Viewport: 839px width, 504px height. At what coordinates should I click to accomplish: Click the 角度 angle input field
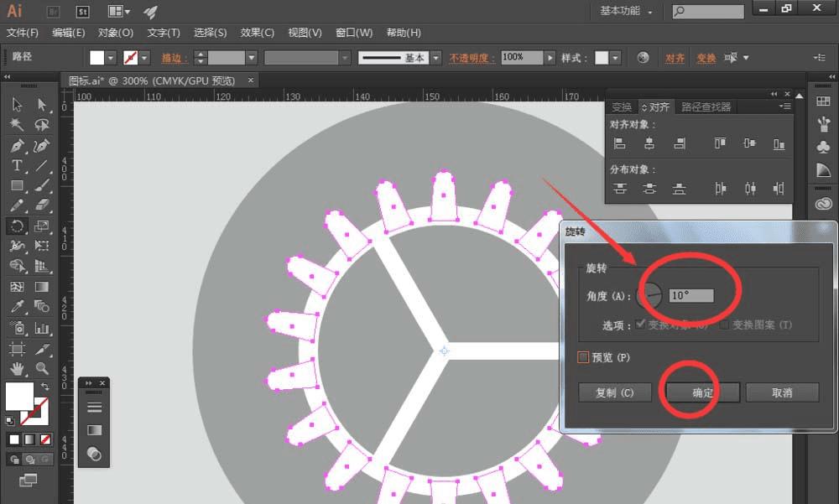coord(690,295)
